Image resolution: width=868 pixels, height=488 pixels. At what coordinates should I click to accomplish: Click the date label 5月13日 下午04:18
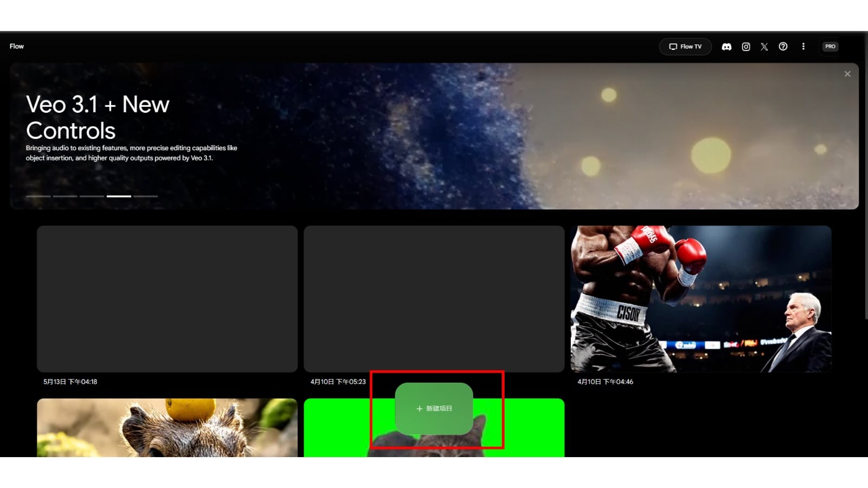click(71, 382)
